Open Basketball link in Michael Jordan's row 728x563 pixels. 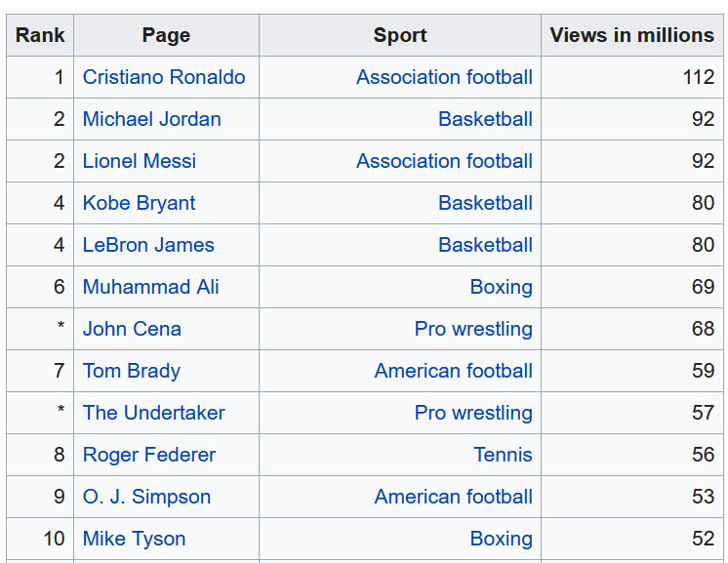(x=485, y=119)
